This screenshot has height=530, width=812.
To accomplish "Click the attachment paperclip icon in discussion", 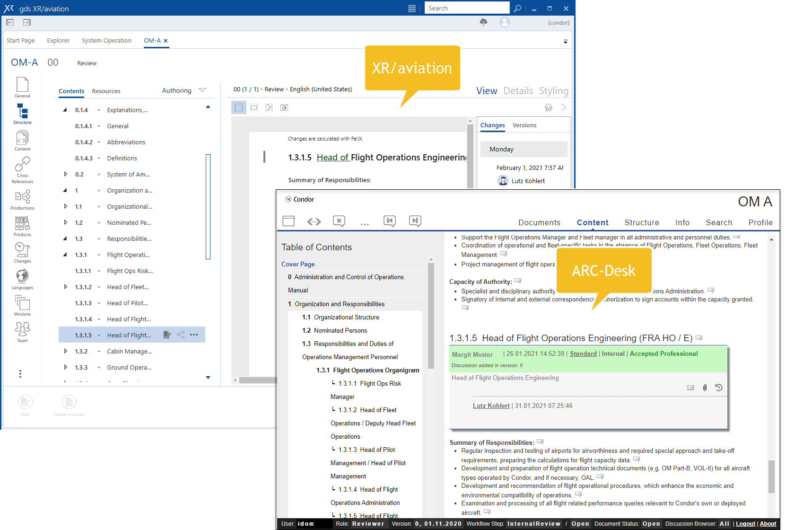I will [x=705, y=388].
